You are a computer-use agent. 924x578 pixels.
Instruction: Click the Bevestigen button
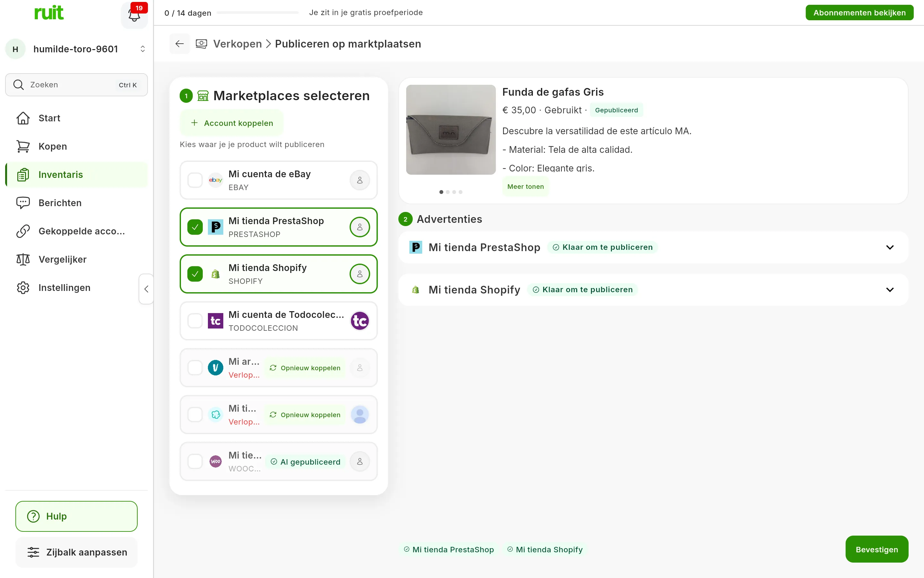click(x=877, y=549)
